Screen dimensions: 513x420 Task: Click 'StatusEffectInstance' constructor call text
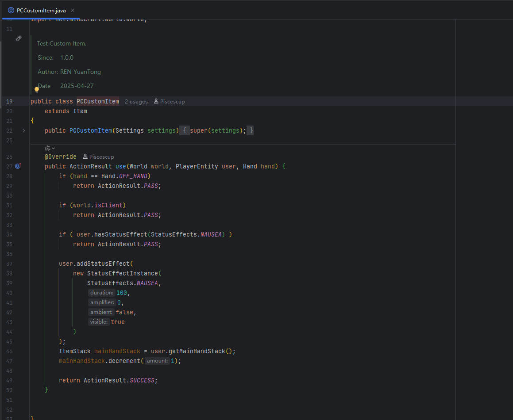click(122, 274)
